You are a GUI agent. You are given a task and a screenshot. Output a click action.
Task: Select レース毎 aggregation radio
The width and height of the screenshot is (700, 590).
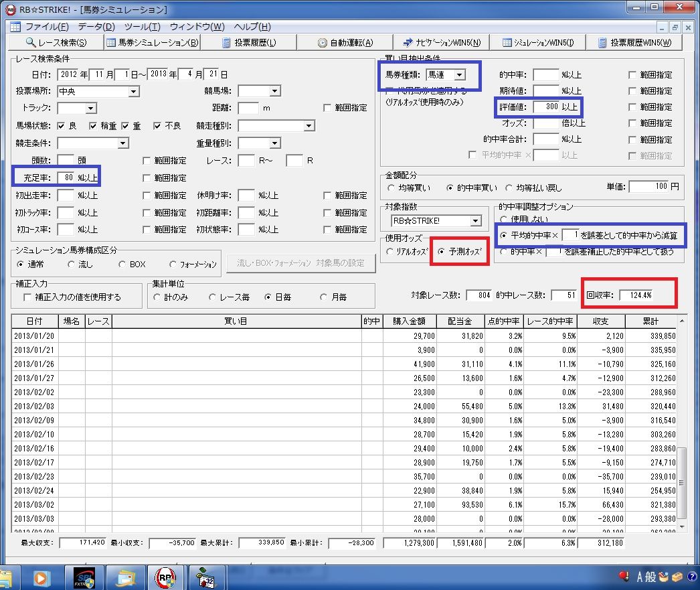pyautogui.click(x=213, y=297)
